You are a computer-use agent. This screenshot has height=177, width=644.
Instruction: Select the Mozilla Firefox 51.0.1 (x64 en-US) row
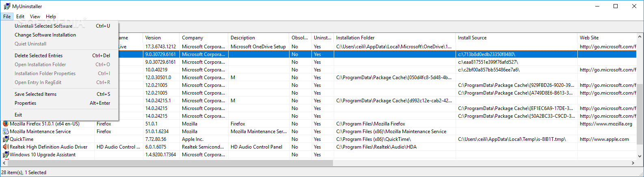45,124
